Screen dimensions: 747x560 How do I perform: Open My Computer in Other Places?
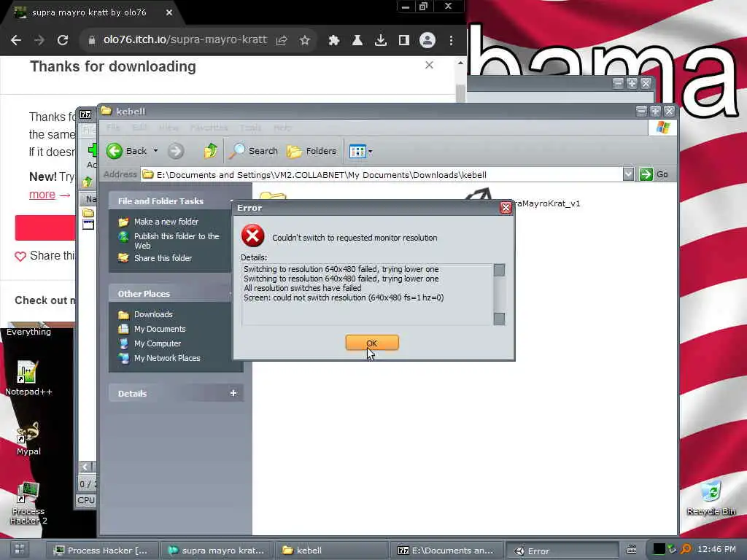tap(158, 343)
